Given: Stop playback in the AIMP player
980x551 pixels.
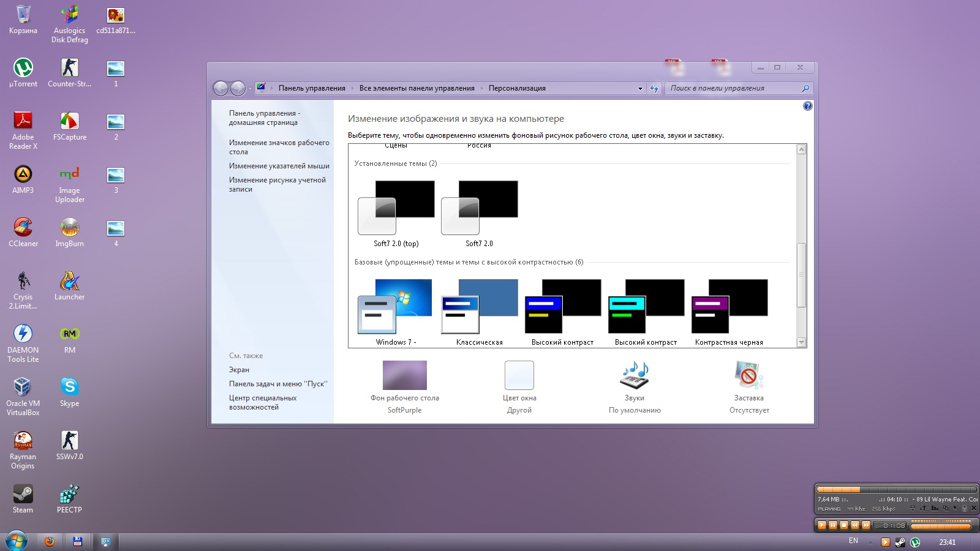Looking at the screenshot, I should pyautogui.click(x=844, y=525).
